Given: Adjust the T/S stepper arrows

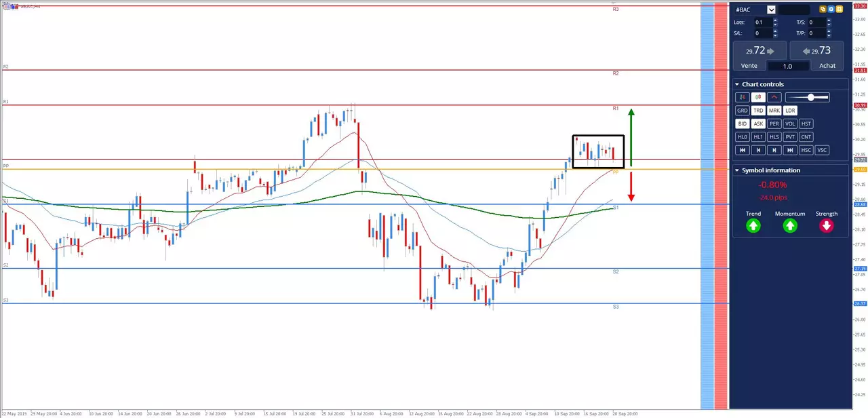Looking at the screenshot, I should pos(829,22).
